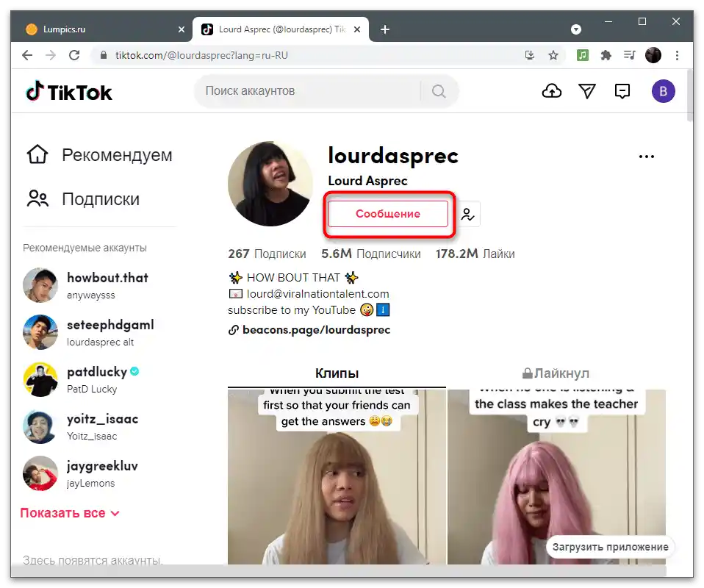The height and width of the screenshot is (588, 704).
Task: Open the blonde wig video thumbnail
Action: pyautogui.click(x=337, y=476)
